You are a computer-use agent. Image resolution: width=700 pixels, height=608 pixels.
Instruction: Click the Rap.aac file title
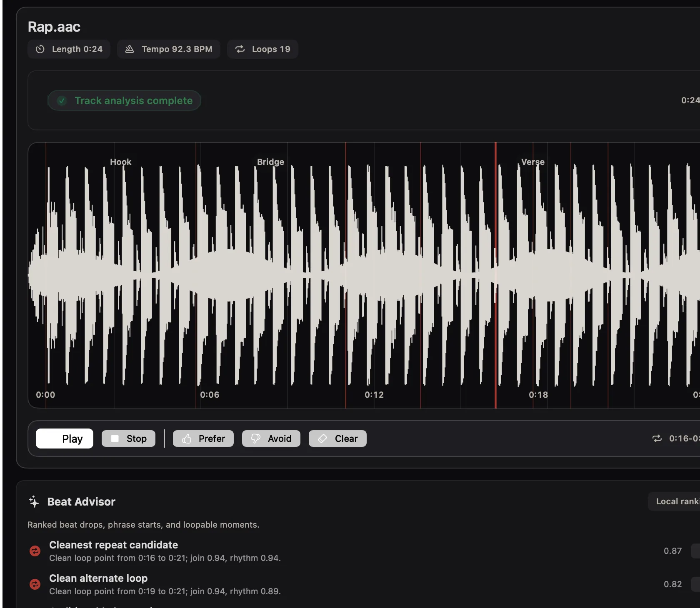pyautogui.click(x=54, y=27)
